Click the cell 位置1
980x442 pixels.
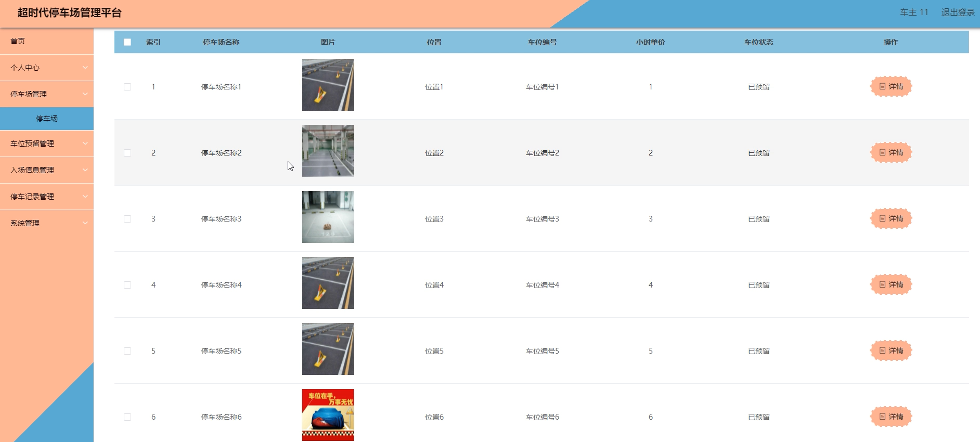pos(434,87)
